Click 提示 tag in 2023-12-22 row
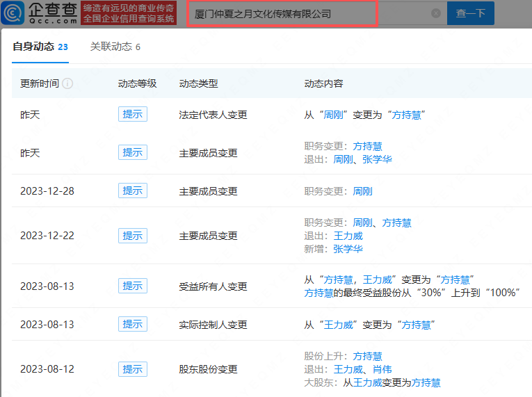This screenshot has height=397, width=532. 132,236
